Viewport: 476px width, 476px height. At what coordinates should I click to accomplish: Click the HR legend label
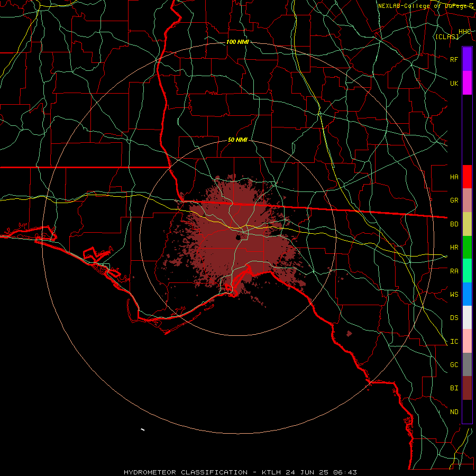454,248
